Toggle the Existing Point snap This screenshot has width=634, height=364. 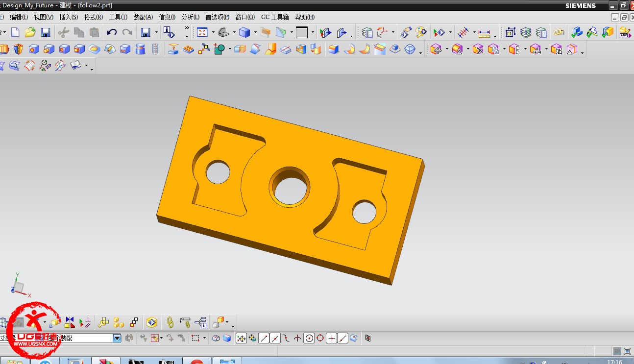331,338
